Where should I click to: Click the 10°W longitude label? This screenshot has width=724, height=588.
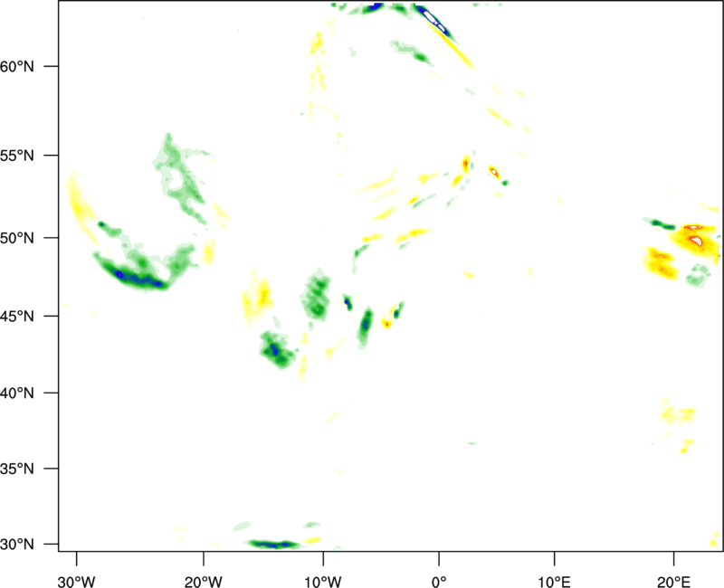point(323,582)
